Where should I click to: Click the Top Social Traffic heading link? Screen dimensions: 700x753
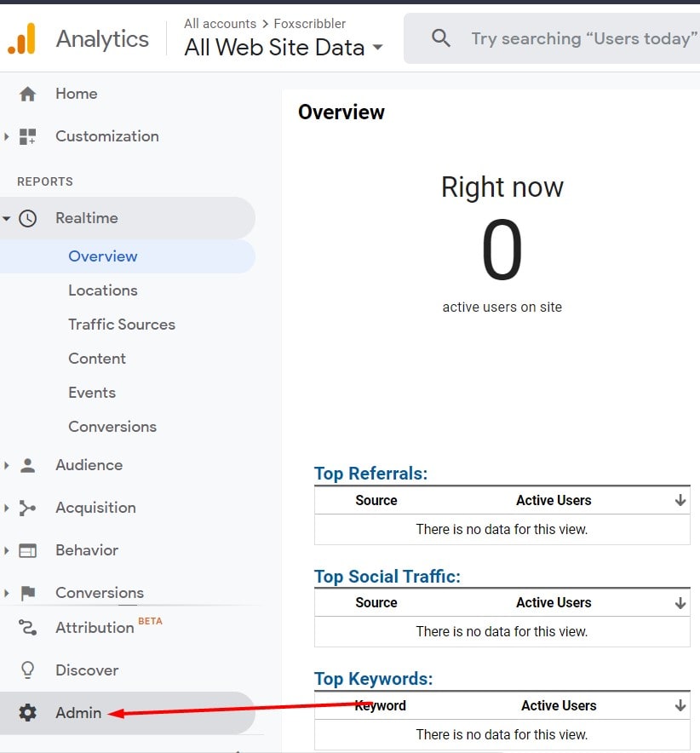tap(387, 577)
